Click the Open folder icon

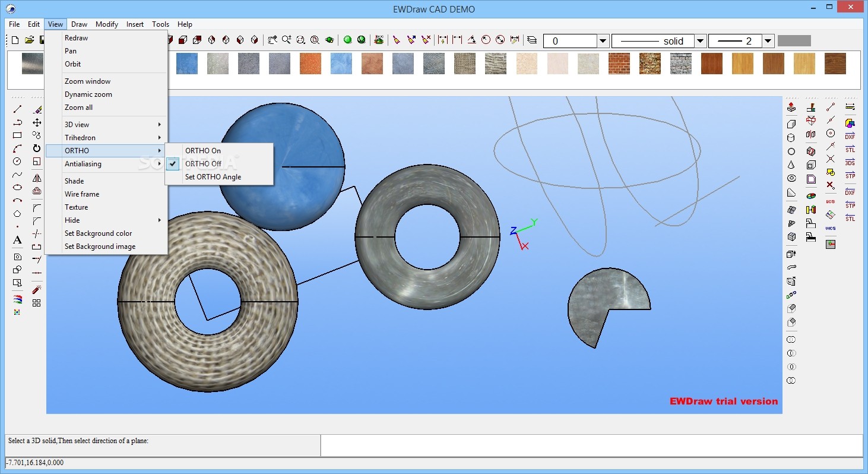(29, 40)
